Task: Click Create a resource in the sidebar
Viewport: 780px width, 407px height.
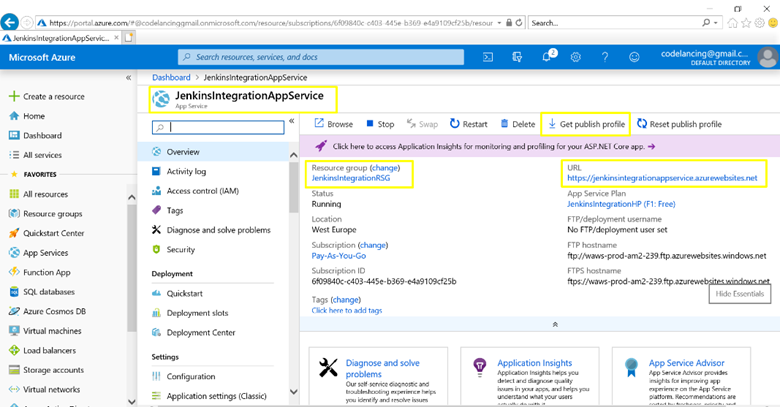Action: point(47,97)
